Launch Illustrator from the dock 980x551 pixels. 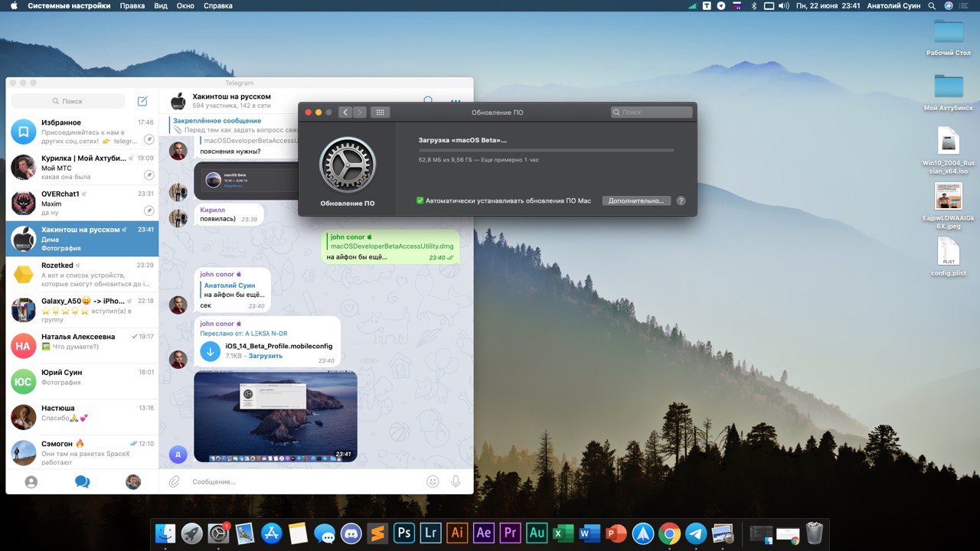point(457,533)
